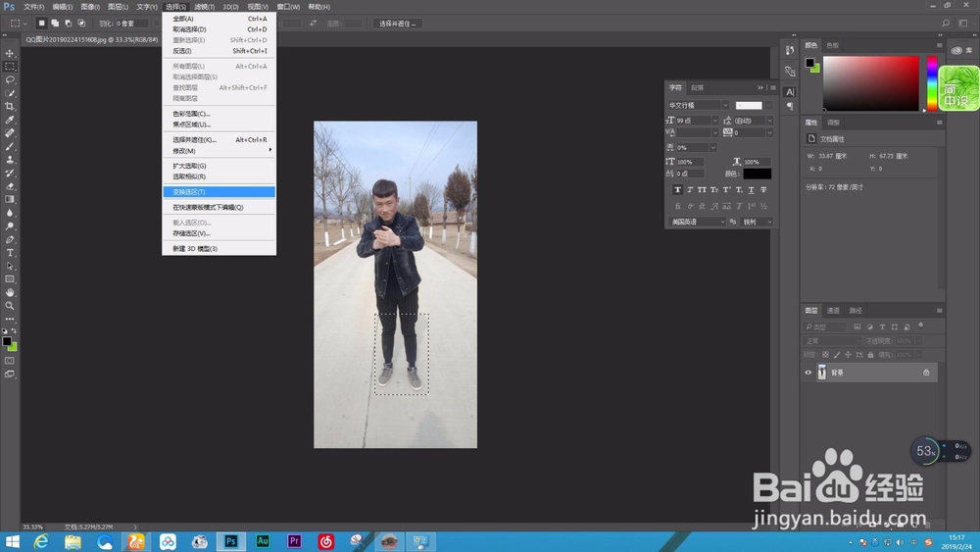Select the Hand tool
The image size is (980, 552).
click(x=10, y=292)
